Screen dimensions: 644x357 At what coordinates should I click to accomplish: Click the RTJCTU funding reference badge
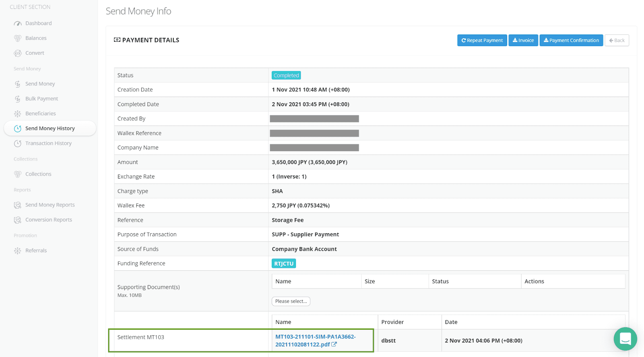tap(284, 264)
